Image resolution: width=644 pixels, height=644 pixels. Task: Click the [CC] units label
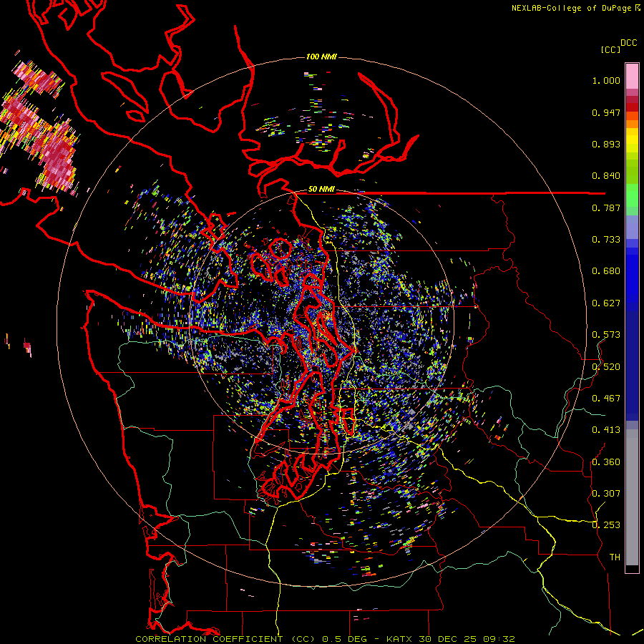pos(611,49)
